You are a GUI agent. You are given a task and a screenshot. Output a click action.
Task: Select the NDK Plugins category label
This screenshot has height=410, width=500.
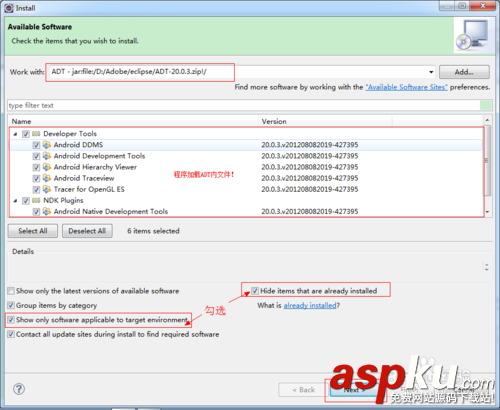(63, 200)
